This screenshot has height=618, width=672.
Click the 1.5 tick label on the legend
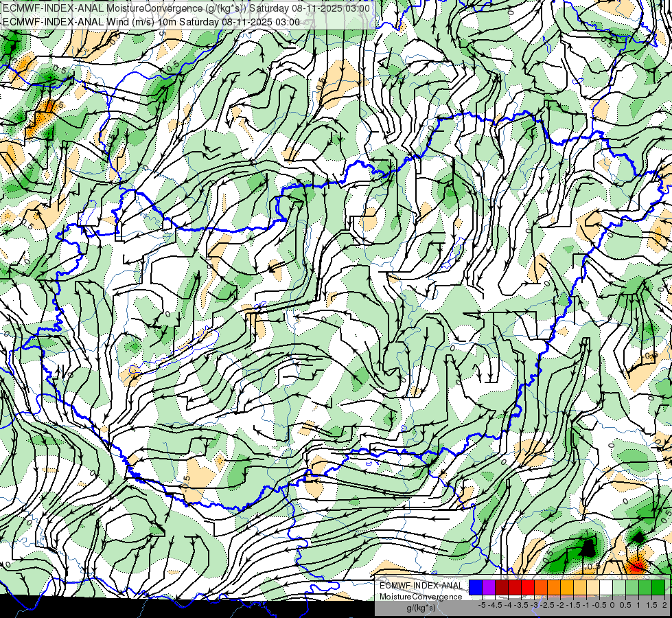[x=652, y=605]
